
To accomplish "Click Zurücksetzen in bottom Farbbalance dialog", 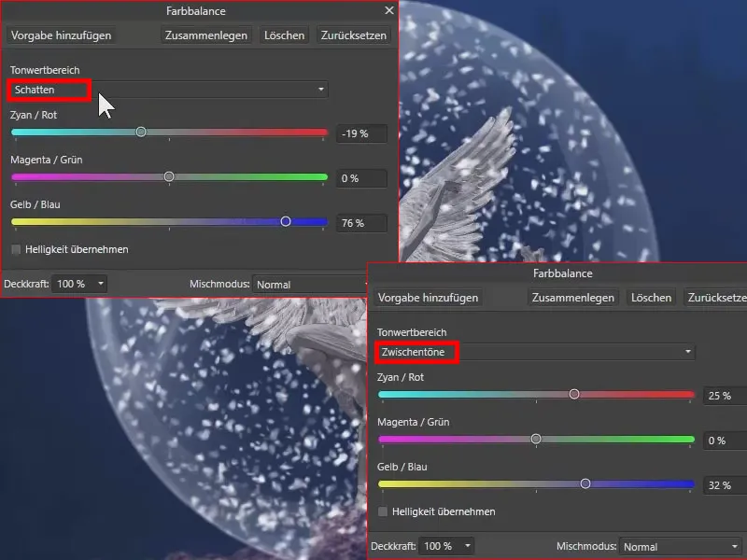I will point(715,298).
